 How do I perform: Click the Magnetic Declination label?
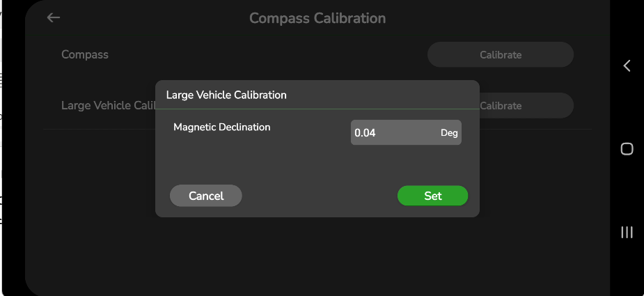pos(221,127)
